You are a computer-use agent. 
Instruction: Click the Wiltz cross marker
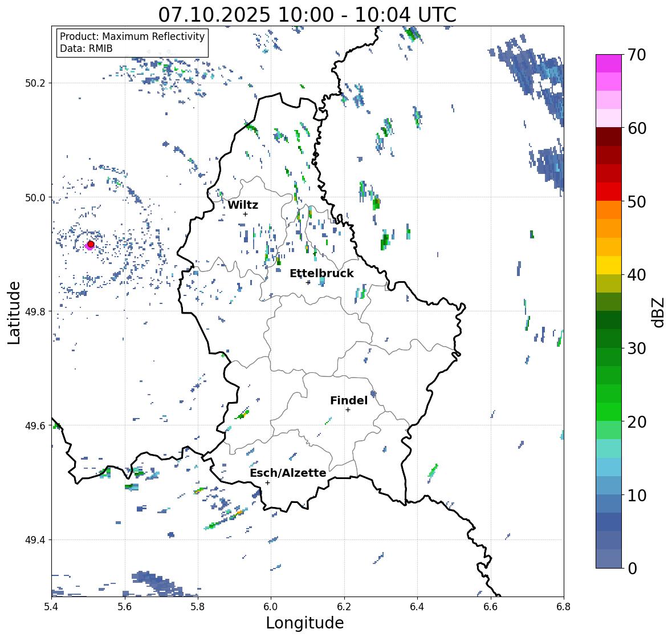245,214
